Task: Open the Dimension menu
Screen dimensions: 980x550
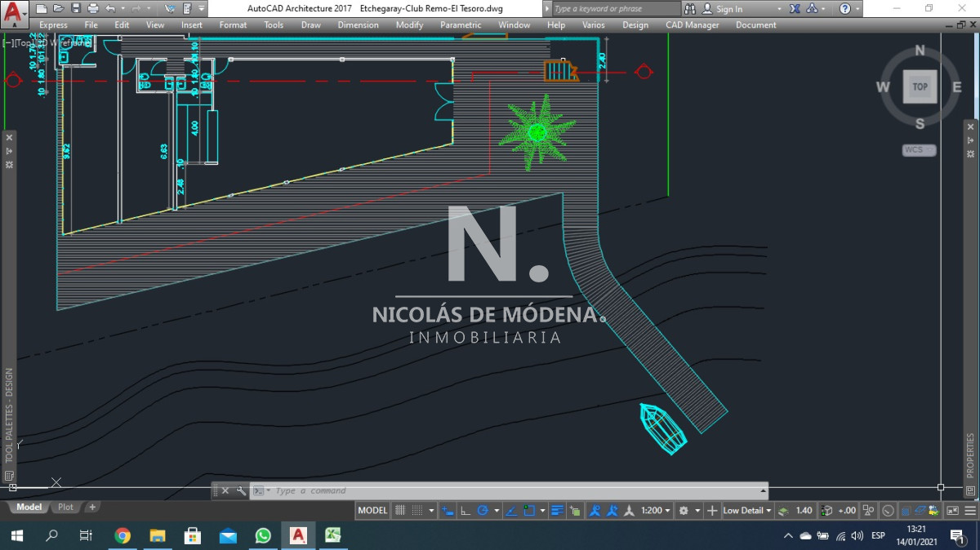Action: click(358, 25)
